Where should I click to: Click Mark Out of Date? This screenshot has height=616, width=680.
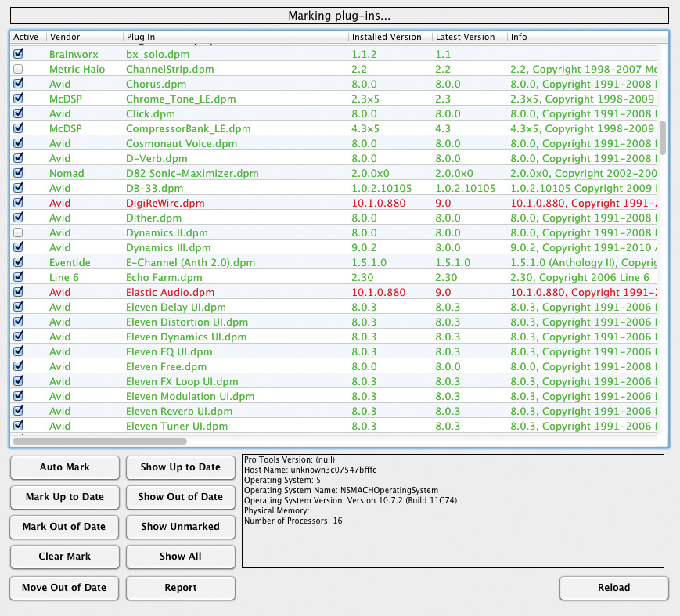pyautogui.click(x=65, y=527)
